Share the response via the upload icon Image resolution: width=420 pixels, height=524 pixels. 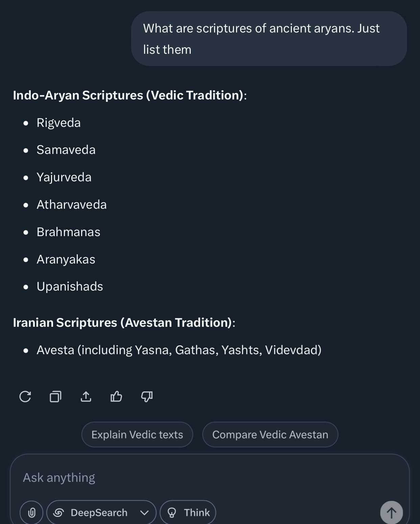coord(86,396)
